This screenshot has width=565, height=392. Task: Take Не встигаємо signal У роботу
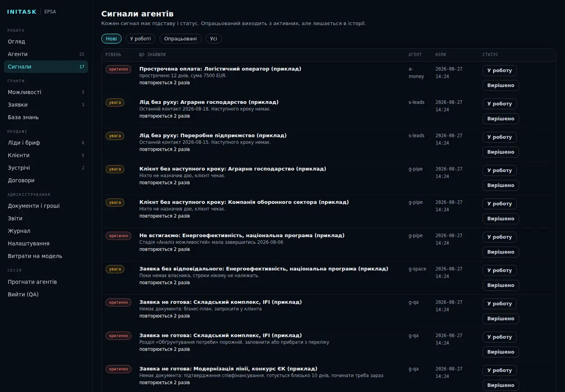[x=499, y=237]
